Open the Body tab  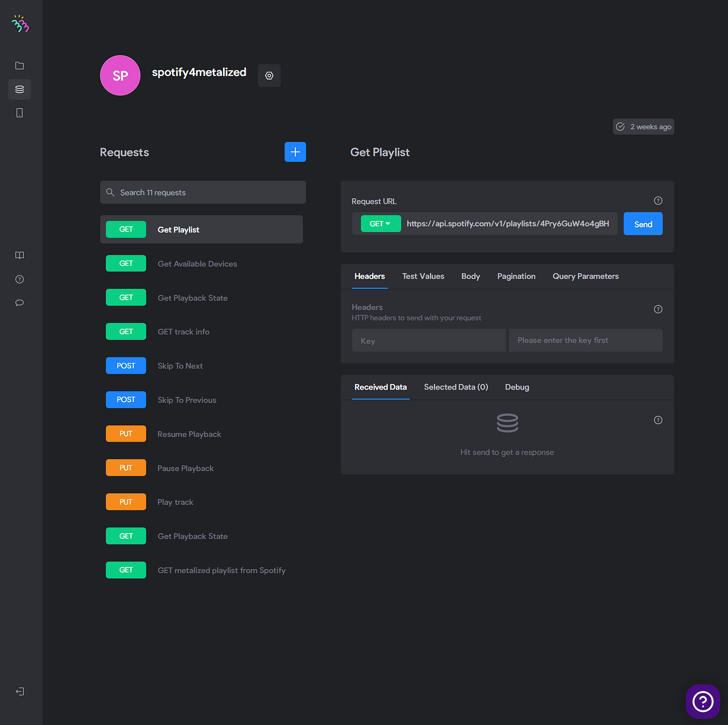[x=471, y=276]
